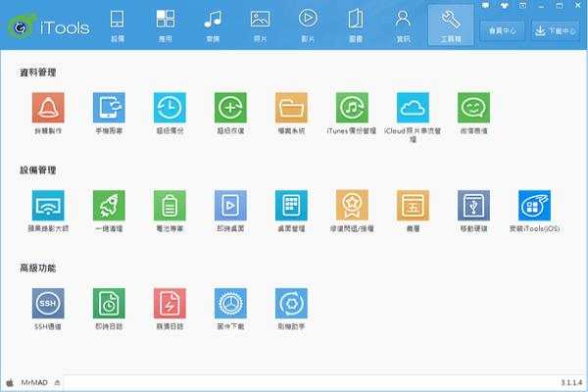Screen dimensions: 588x392
Task: Launch the AirPlay screen recorder icon
Action: 48,206
